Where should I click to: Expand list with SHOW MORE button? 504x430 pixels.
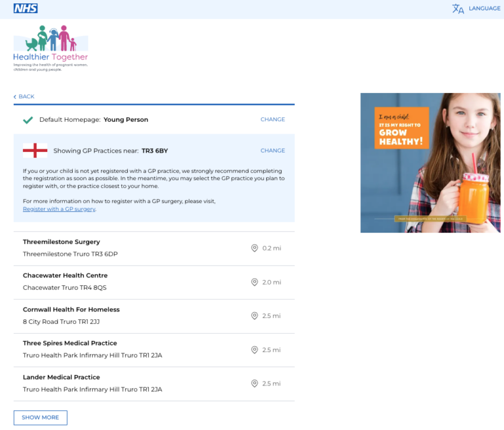tap(41, 418)
